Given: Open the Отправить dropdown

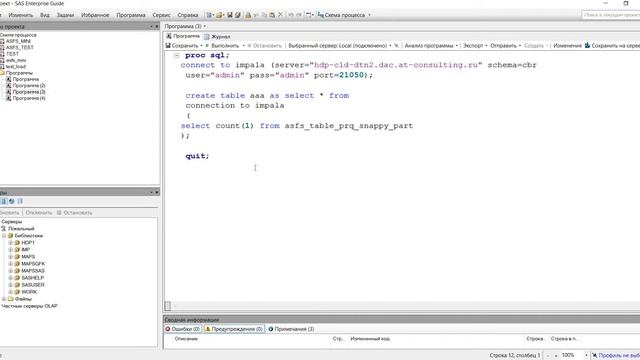Looking at the screenshot, I should pyautogui.click(x=506, y=46).
